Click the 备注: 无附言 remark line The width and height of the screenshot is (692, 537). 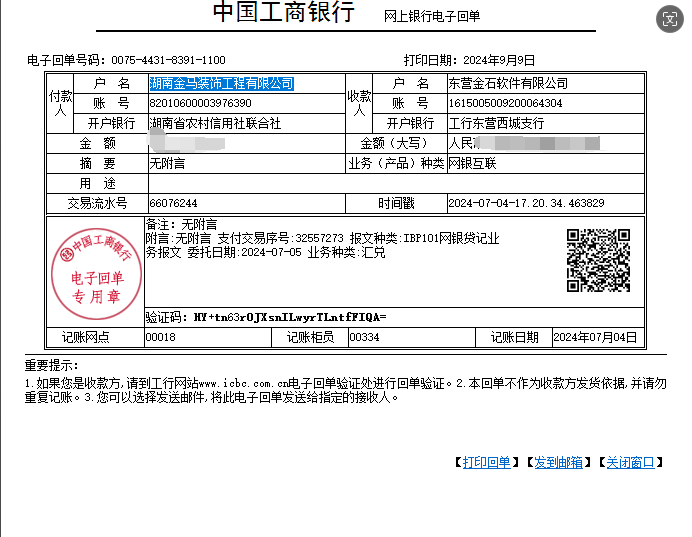pyautogui.click(x=181, y=224)
